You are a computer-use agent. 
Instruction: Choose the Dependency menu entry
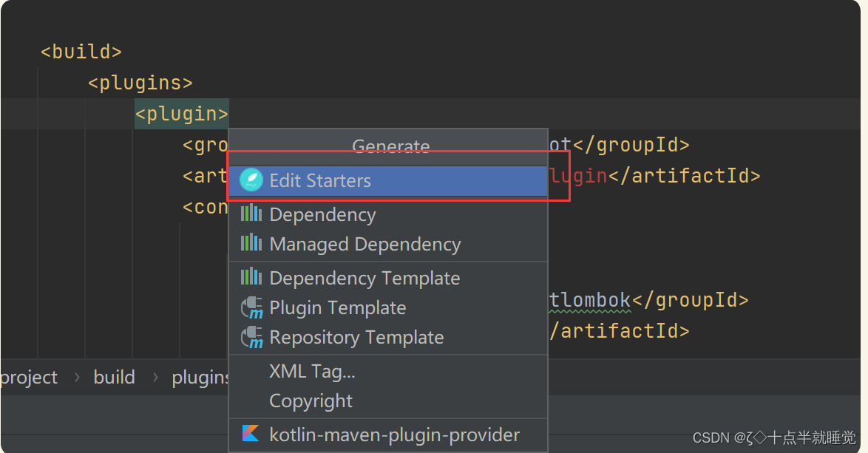[388, 214]
